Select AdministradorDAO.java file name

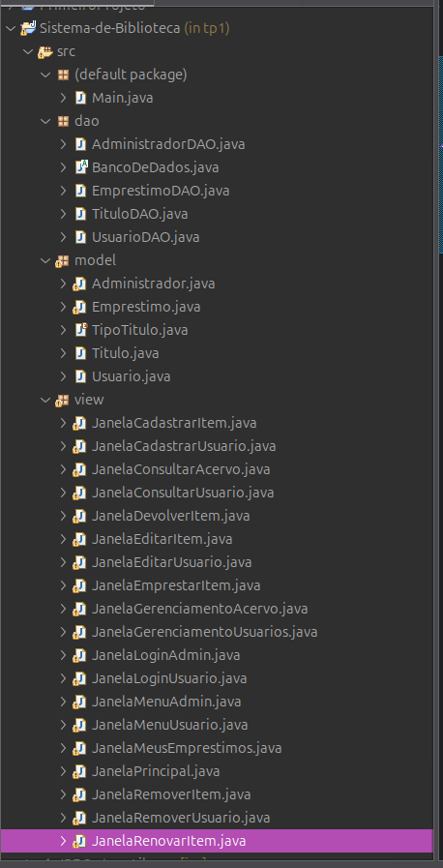[x=168, y=144]
